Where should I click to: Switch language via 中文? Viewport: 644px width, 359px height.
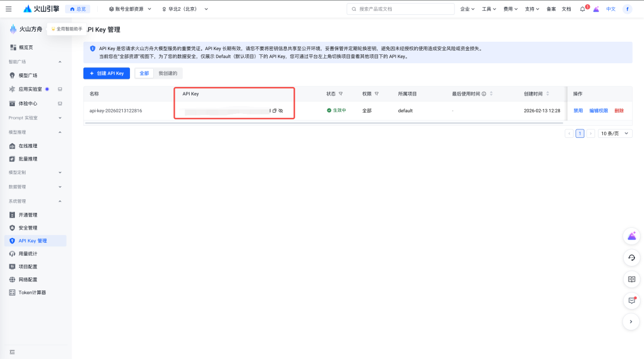(x=611, y=9)
